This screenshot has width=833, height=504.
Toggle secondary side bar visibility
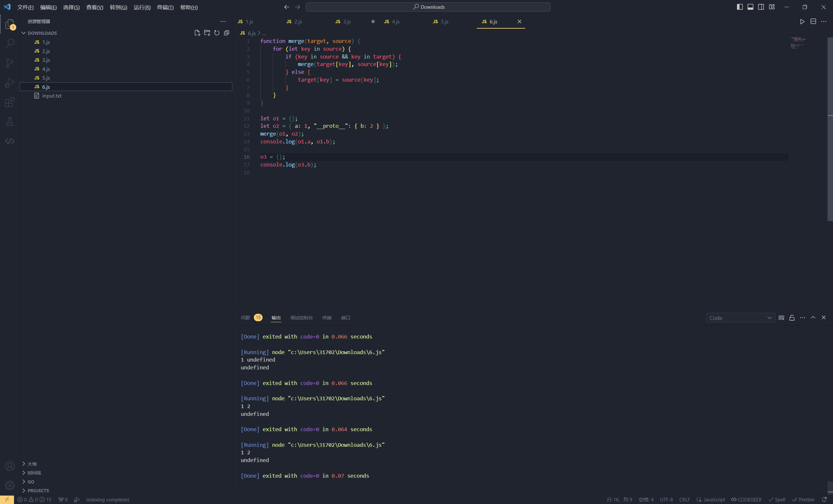coord(761,7)
